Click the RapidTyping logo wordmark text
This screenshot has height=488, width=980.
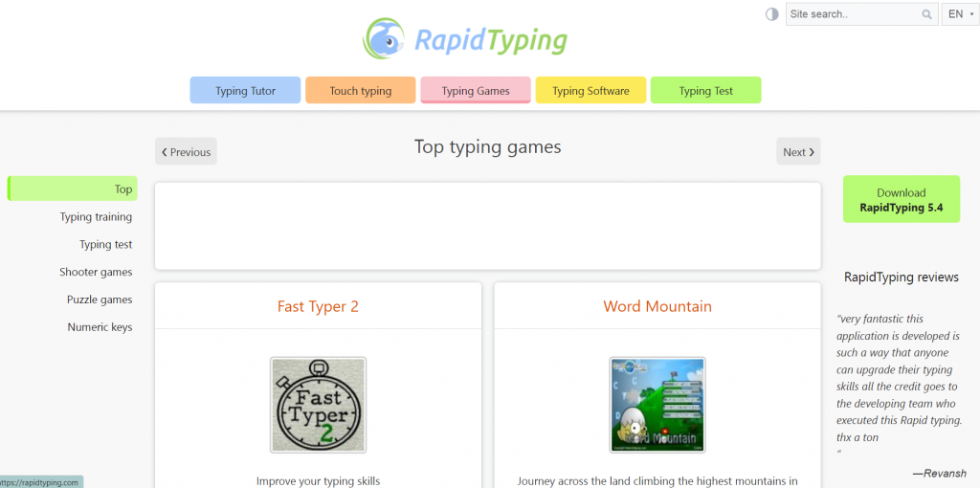(x=491, y=40)
